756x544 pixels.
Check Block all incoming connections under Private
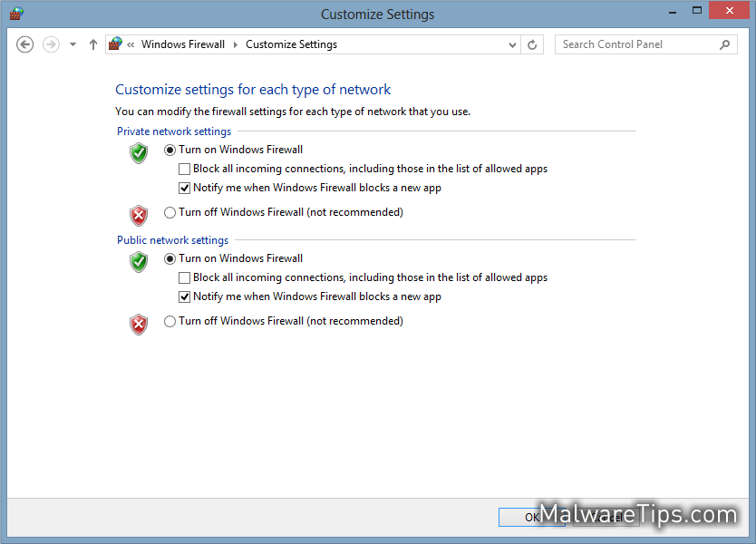coord(184,169)
